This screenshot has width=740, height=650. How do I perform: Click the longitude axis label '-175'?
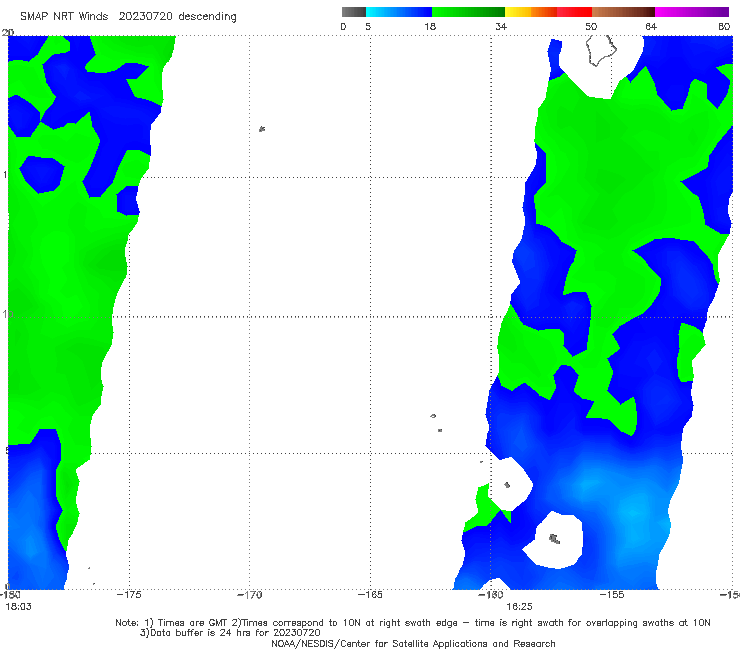pos(129,595)
